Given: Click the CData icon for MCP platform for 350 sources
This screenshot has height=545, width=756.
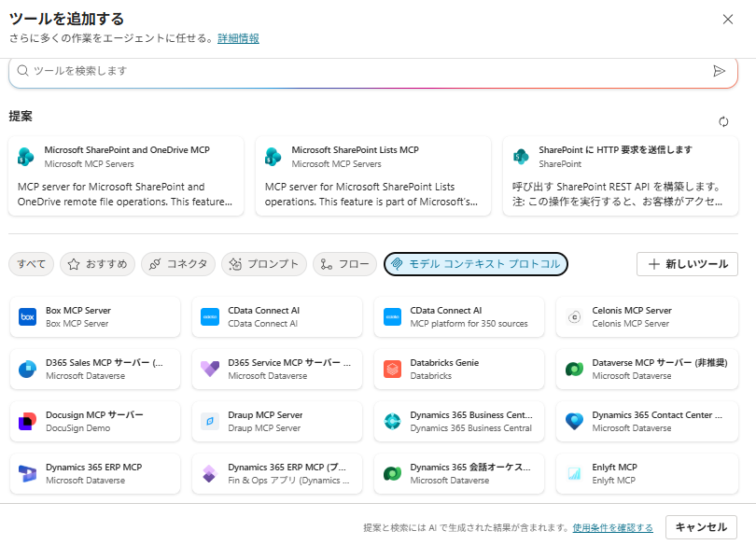Looking at the screenshot, I should click(392, 317).
